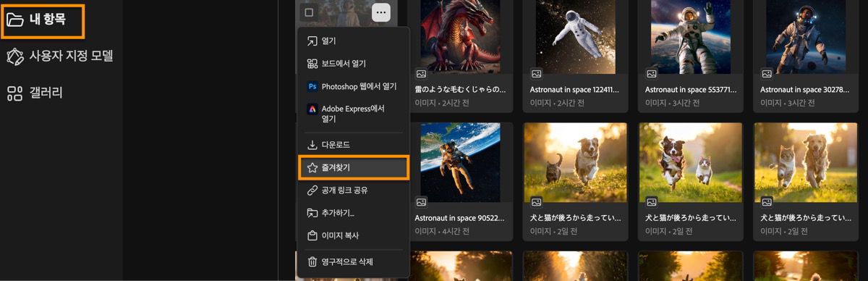Open thumbnail above Astronaut in space 122411
Image resolution: width=868 pixels, height=281 pixels.
click(x=575, y=36)
